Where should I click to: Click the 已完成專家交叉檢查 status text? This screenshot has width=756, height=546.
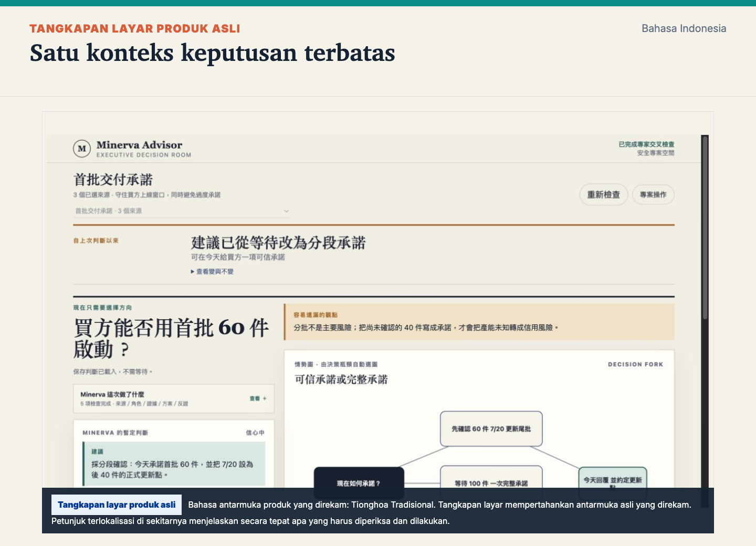(x=646, y=144)
